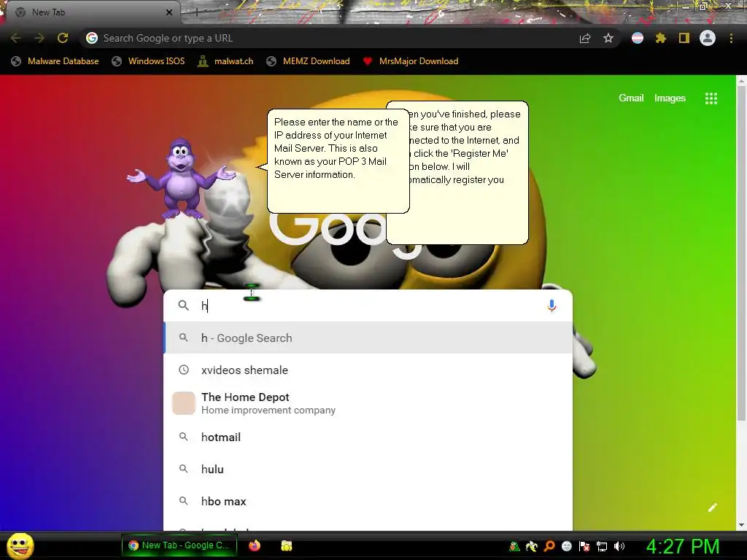
Task: Click Bonzi's POP 3 Mail Server speech balloon
Action: [x=338, y=161]
